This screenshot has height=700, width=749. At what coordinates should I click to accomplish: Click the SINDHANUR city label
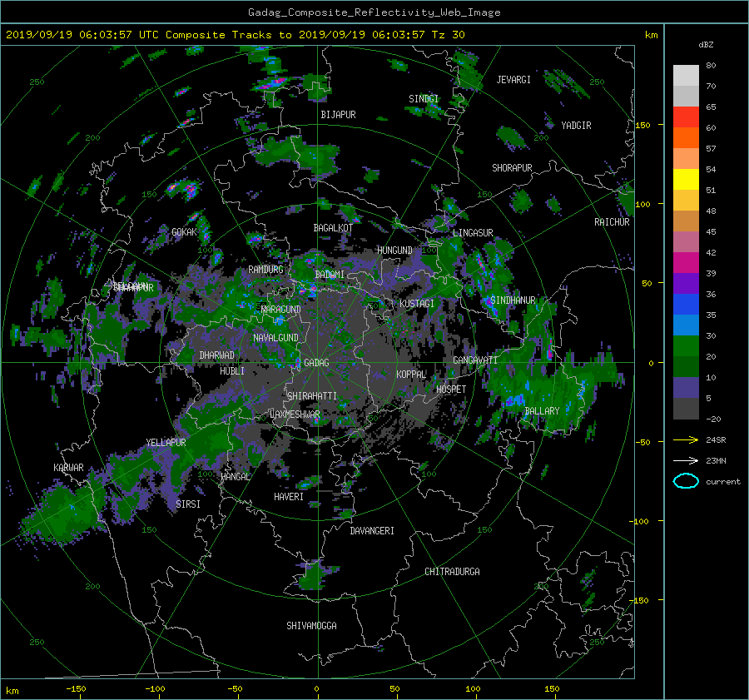pos(513,300)
